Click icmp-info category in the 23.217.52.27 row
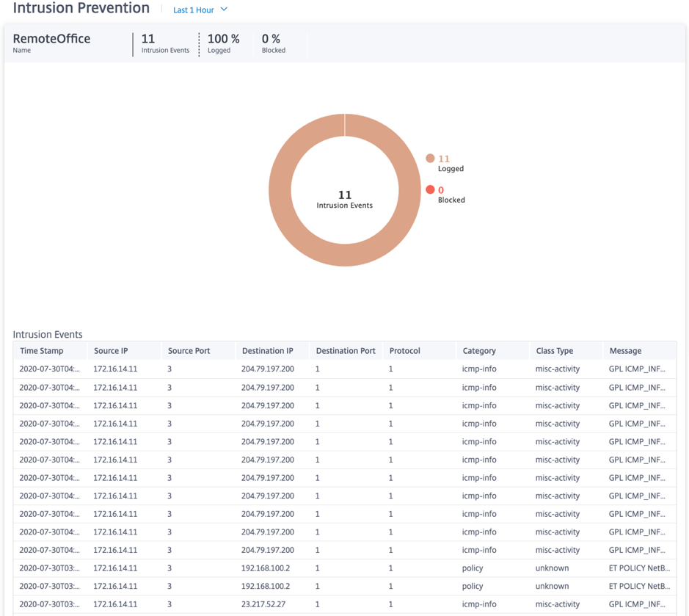Viewport: 689px width, 616px height. (x=479, y=604)
